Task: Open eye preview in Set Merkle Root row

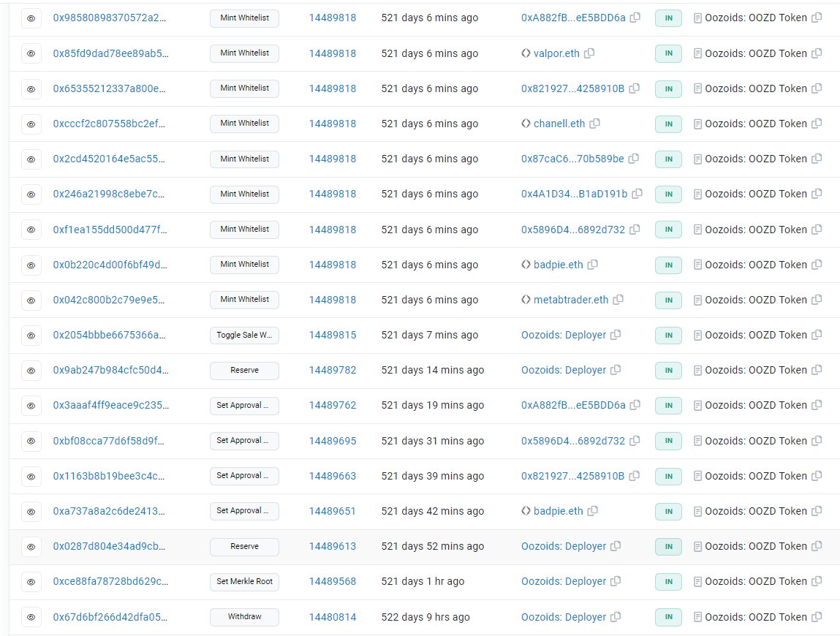Action: point(31,582)
